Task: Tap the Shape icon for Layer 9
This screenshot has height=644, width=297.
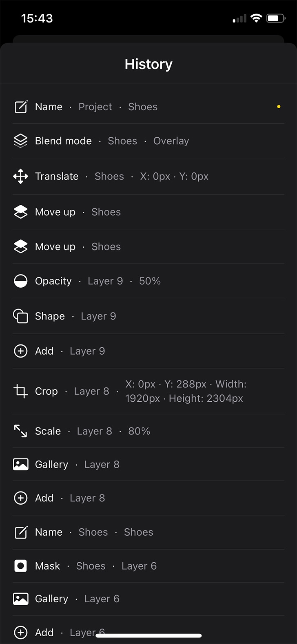Action: click(20, 316)
